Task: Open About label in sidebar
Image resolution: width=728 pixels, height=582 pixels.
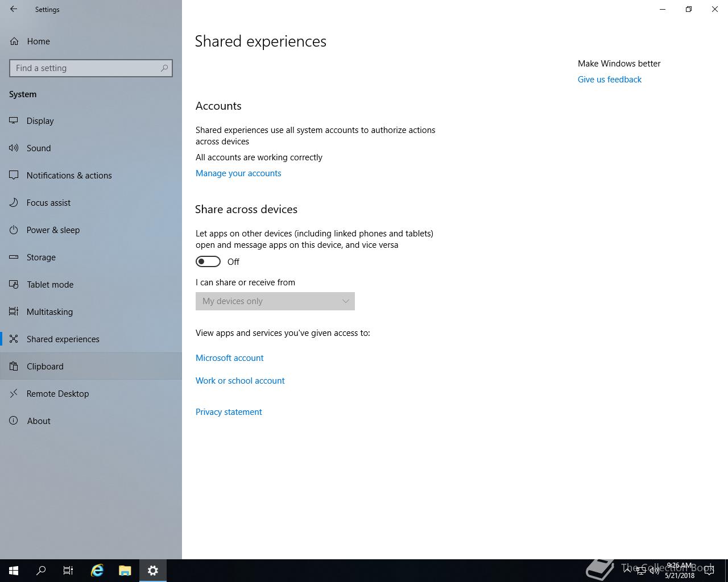Action: pos(39,421)
